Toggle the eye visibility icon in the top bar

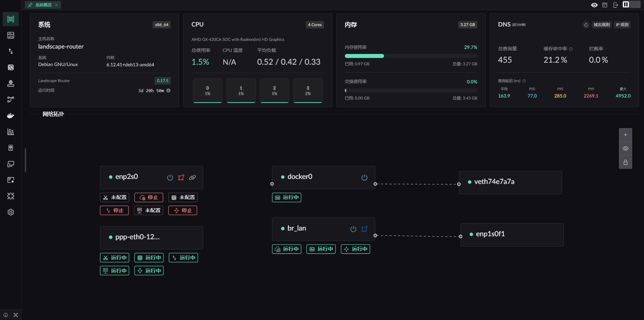[x=594, y=5]
